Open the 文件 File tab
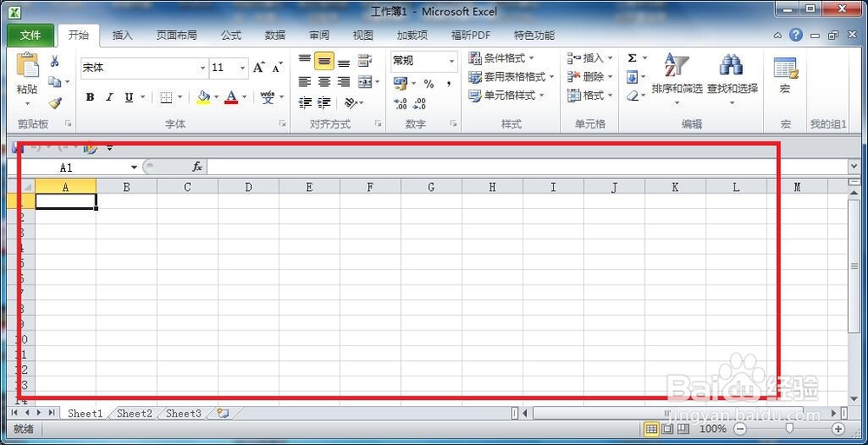 pyautogui.click(x=30, y=36)
